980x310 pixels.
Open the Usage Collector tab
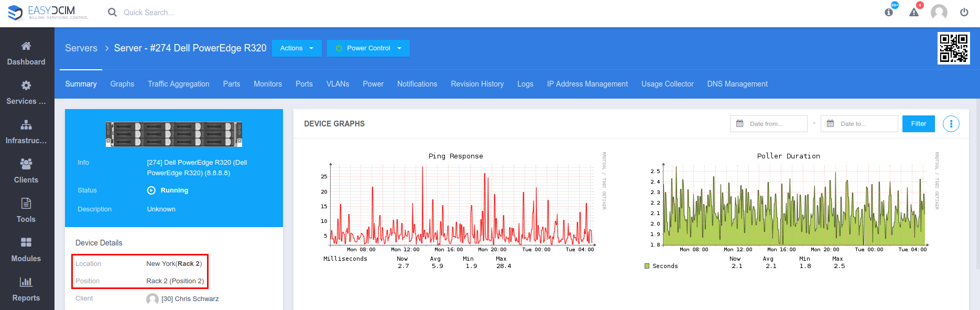coord(668,84)
